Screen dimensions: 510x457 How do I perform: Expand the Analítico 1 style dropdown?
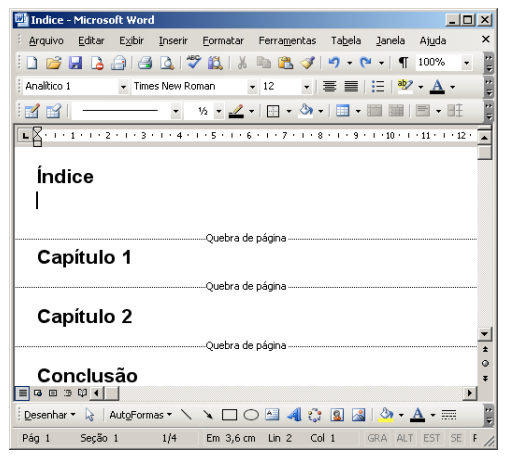pos(123,87)
